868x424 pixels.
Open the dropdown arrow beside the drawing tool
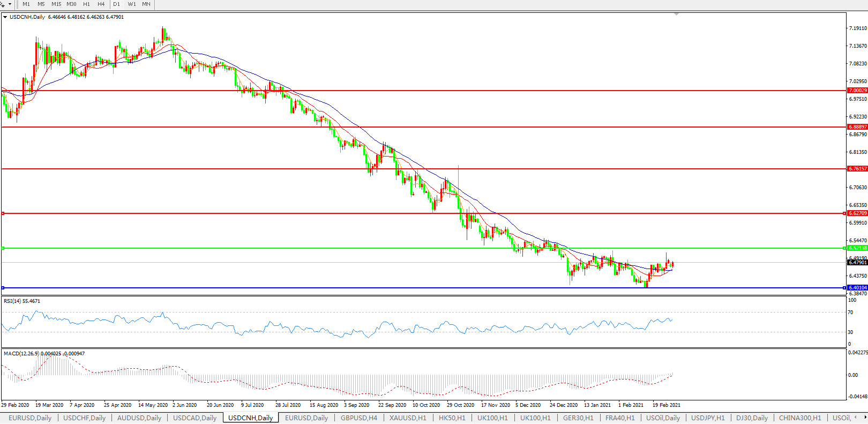[10, 4]
